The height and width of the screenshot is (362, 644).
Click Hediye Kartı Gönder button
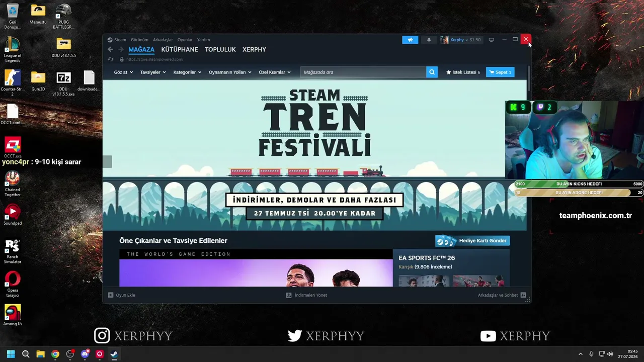[472, 241]
